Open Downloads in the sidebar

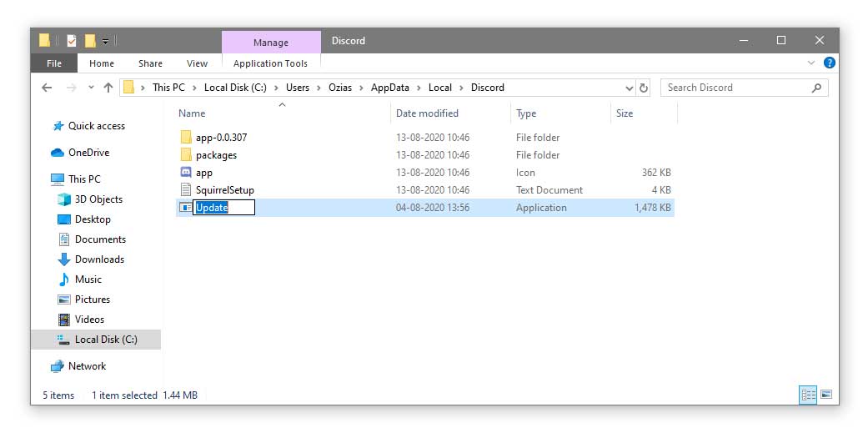pos(99,259)
